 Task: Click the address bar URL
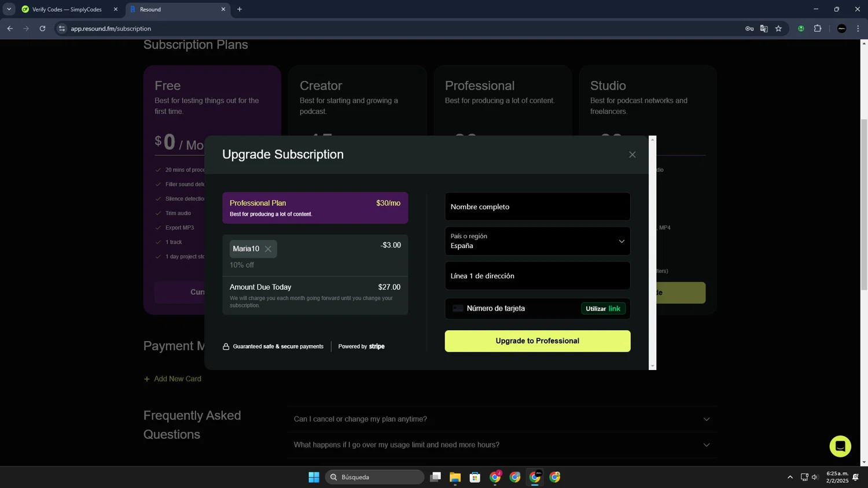tap(111, 28)
